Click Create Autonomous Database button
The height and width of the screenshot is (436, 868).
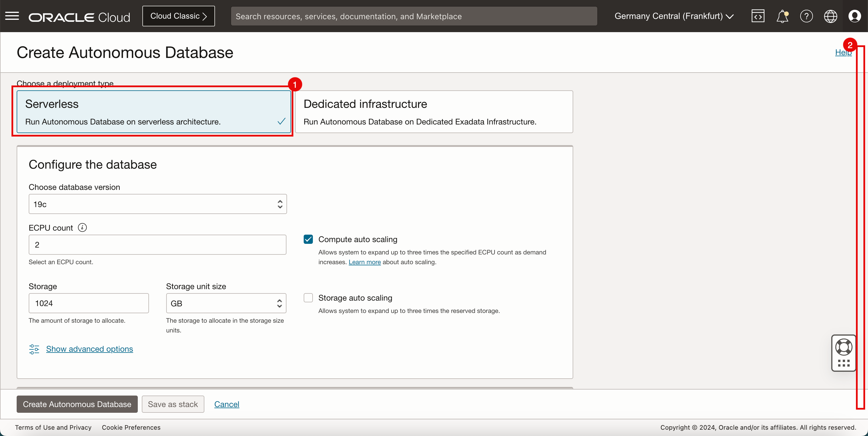coord(77,404)
